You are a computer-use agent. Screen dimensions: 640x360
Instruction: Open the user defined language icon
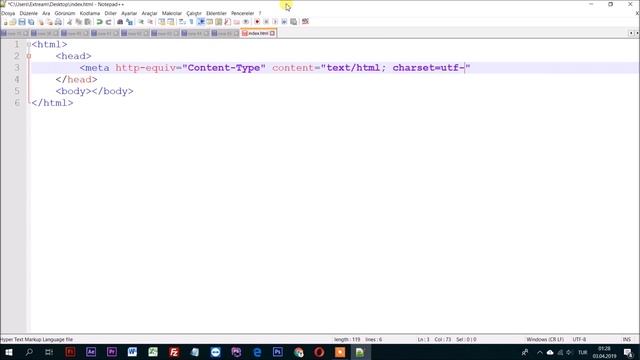coord(209,22)
